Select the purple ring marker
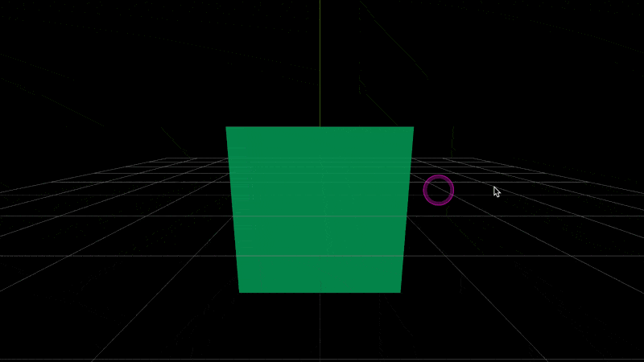The height and width of the screenshot is (362, 644). pyautogui.click(x=439, y=190)
